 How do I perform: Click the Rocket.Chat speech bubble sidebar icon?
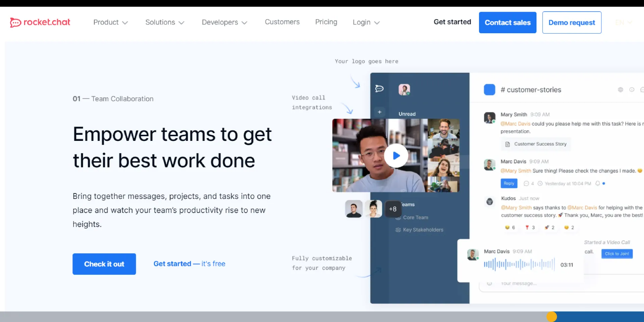[x=379, y=89]
